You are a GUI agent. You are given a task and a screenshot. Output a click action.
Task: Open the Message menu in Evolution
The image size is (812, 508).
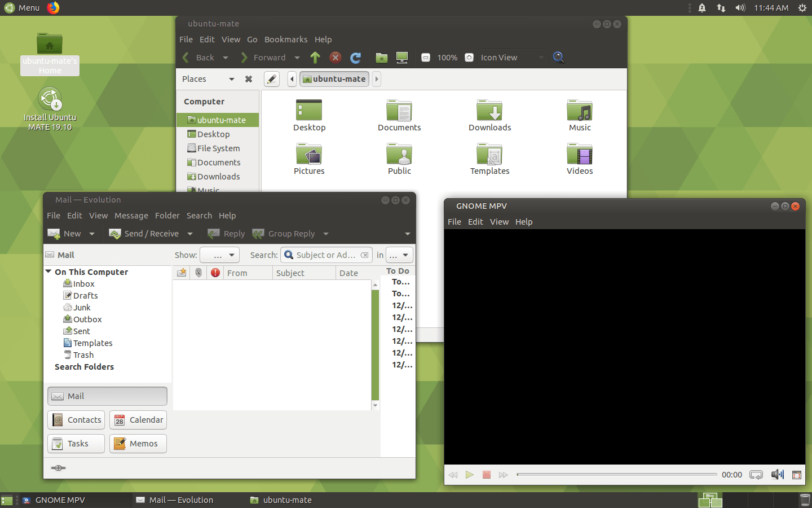click(131, 216)
